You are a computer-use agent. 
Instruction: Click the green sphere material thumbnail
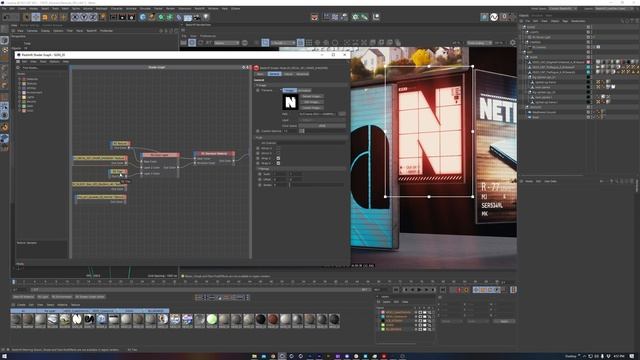tap(212, 320)
